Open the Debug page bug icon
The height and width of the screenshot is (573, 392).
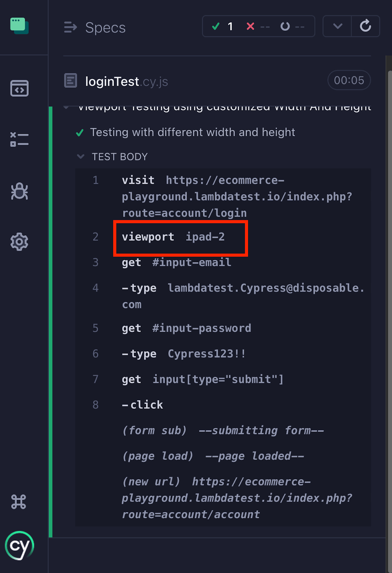(x=19, y=191)
